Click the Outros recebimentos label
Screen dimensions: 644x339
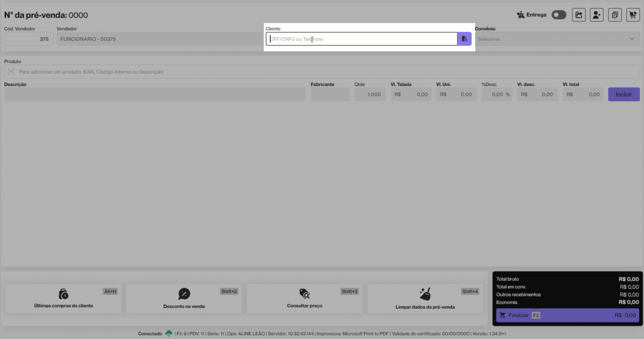click(x=518, y=295)
